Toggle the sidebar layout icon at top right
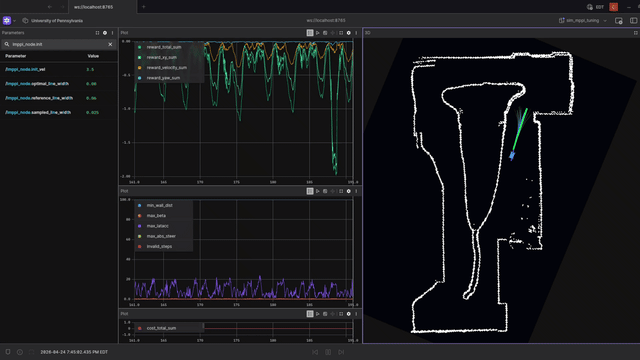Image resolution: width=640 pixels, height=360 pixels. point(633,20)
